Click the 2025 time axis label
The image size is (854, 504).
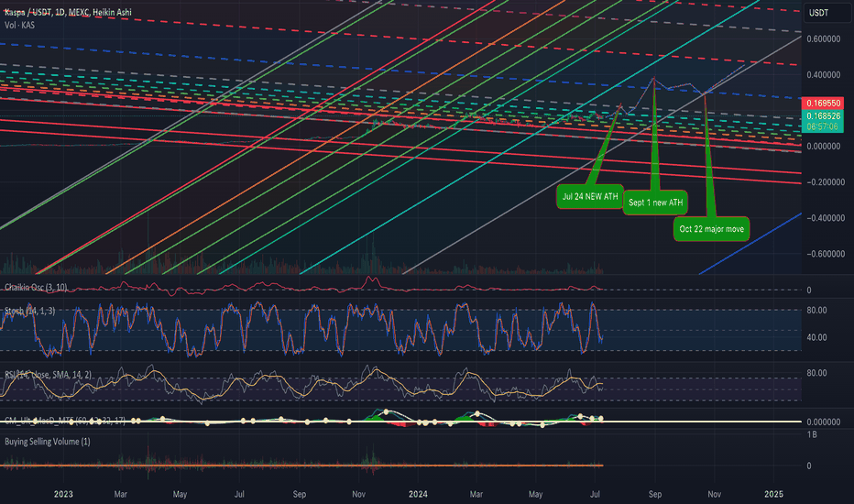point(773,494)
